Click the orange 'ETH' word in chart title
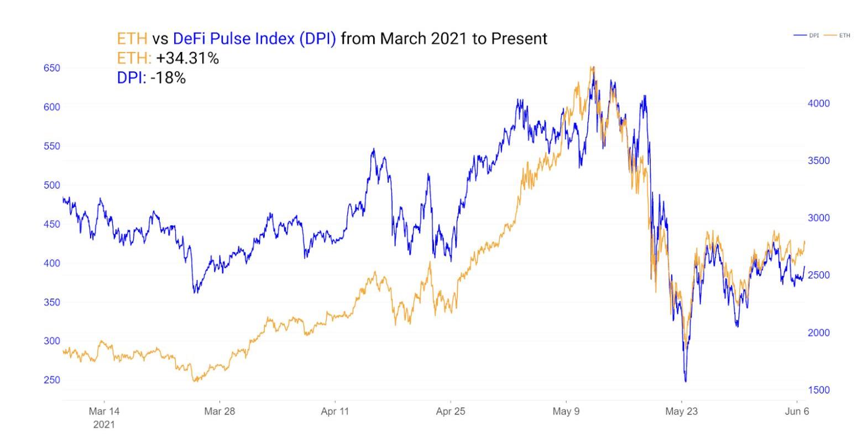Image resolution: width=868 pixels, height=435 pixels. 132,39
